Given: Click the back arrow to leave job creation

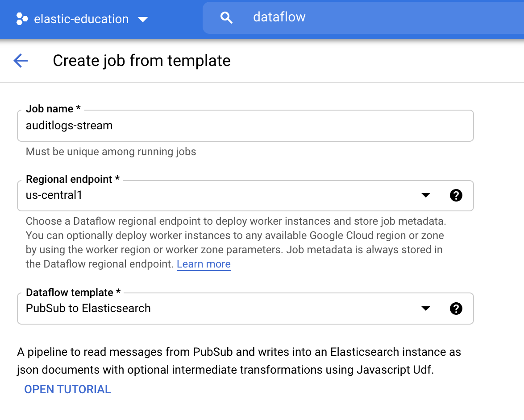Looking at the screenshot, I should [x=20, y=60].
